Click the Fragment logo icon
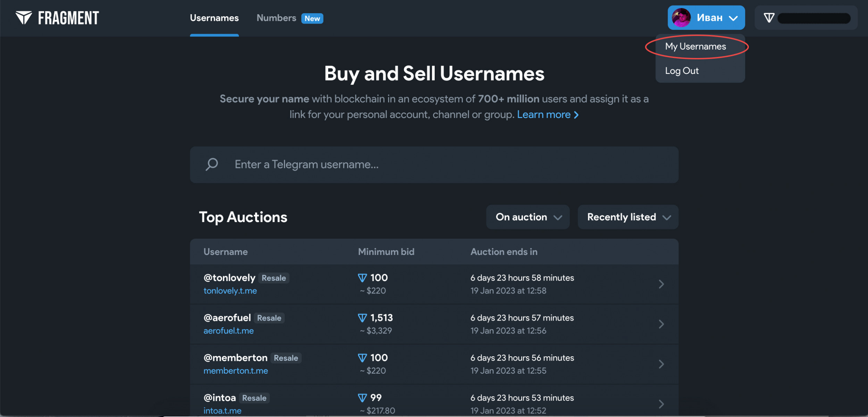 click(24, 17)
